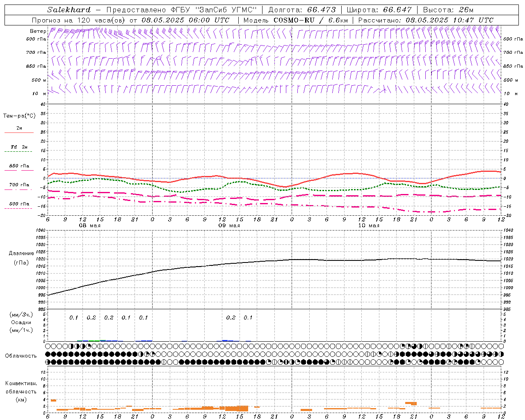This screenshot has width=525, height=420.
Task: Click the Осадки panel label
Action: [x=21, y=322]
